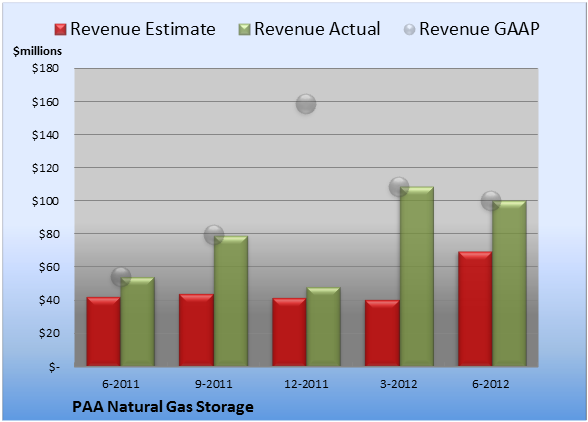Click the $140 axis value
Image resolution: width=588 pixels, height=422 pixels.
click(x=45, y=135)
